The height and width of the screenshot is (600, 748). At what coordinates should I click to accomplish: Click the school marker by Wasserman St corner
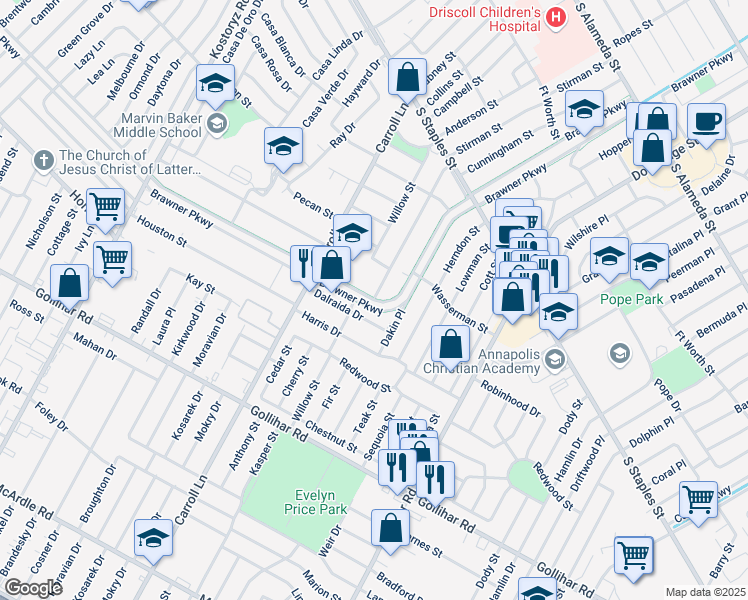(x=559, y=313)
